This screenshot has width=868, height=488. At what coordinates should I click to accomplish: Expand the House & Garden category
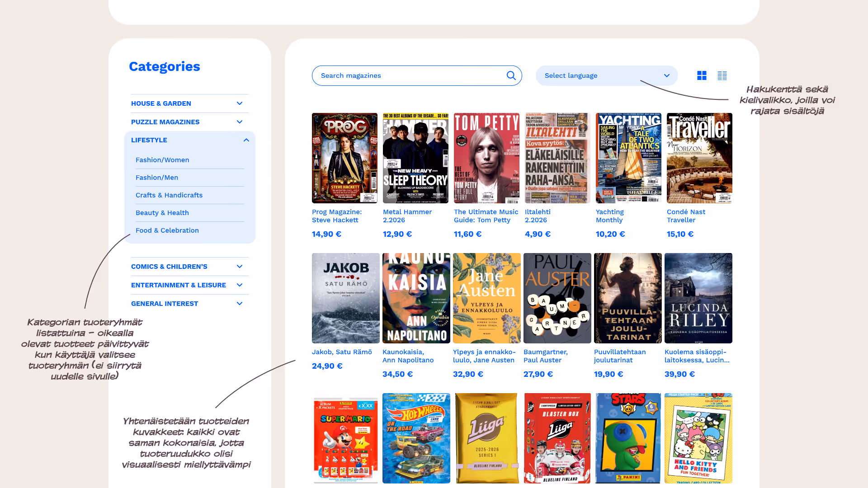pyautogui.click(x=190, y=103)
